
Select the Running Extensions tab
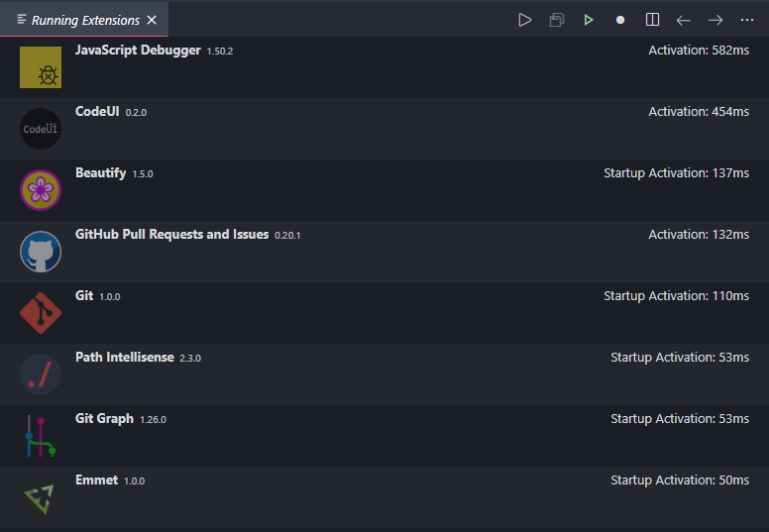84,20
